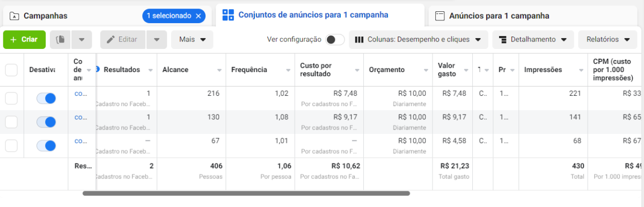Toggle the 'Ver configuração' switch

335,39
